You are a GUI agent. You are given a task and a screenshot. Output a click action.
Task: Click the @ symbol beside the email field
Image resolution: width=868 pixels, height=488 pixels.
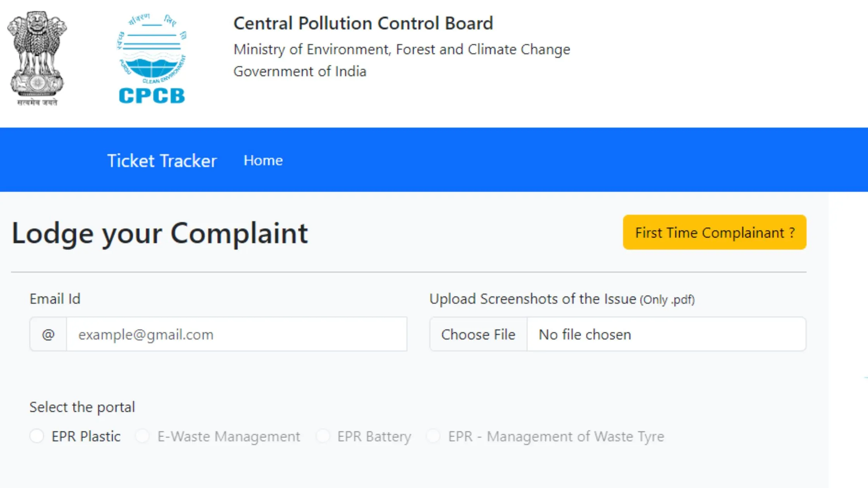click(48, 334)
